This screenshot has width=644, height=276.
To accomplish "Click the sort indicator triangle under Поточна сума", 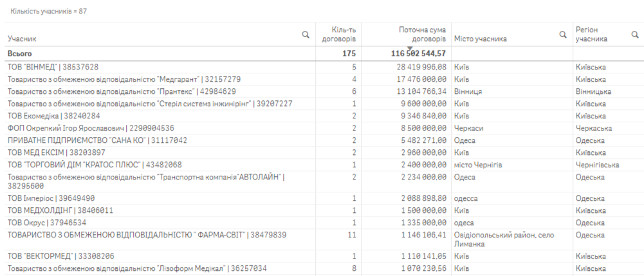I will tap(409, 48).
